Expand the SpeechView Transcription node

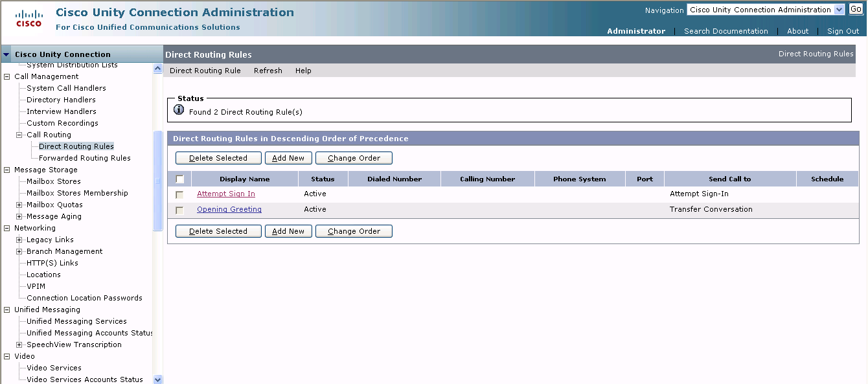coord(19,344)
